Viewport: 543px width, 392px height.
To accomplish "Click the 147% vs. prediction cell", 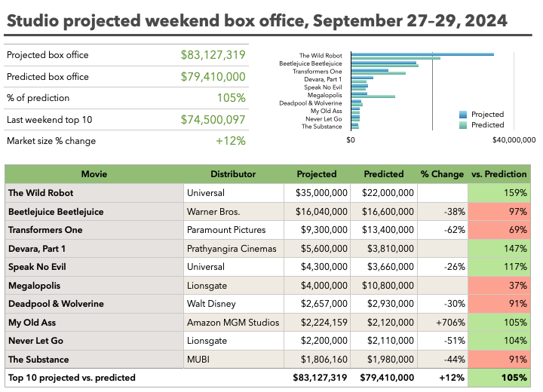I will pyautogui.click(x=499, y=249).
